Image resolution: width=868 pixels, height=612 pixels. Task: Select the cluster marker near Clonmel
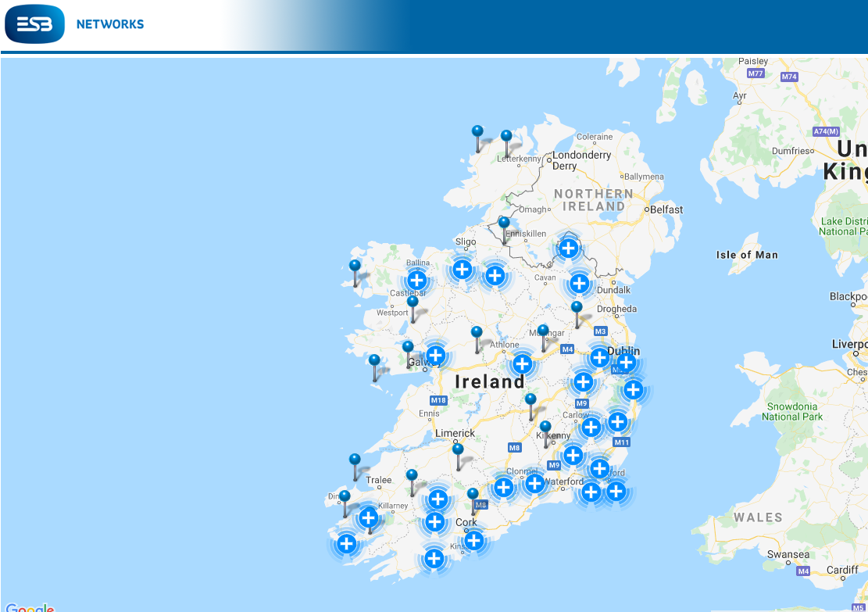pyautogui.click(x=504, y=485)
